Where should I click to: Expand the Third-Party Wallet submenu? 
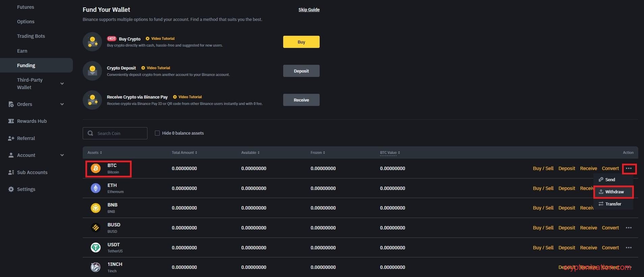62,84
